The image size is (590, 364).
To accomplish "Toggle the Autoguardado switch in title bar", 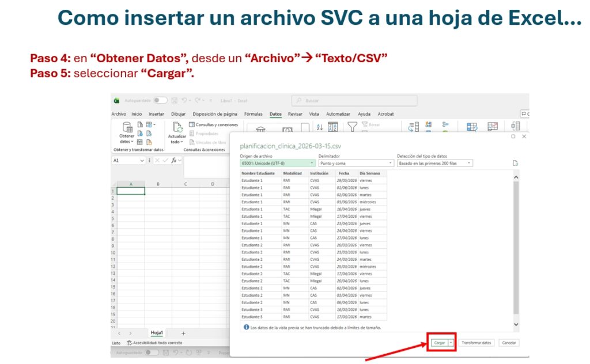I will [x=160, y=100].
